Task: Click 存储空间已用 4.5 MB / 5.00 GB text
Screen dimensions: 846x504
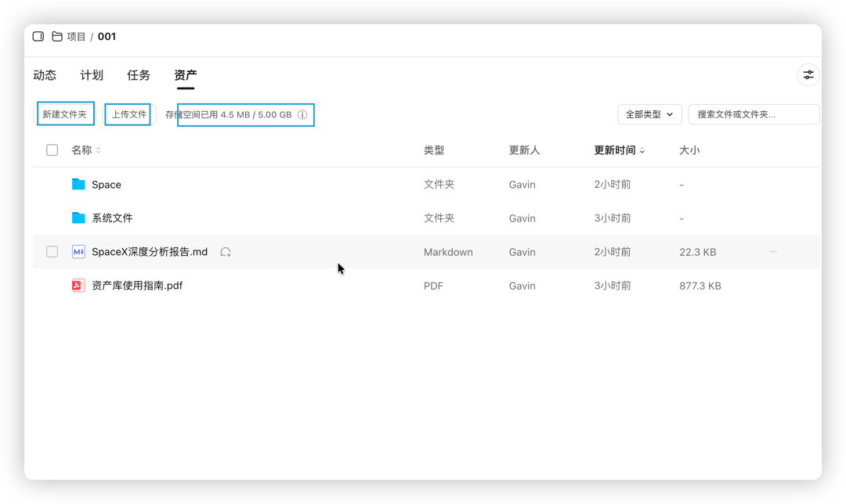Action: pos(228,114)
